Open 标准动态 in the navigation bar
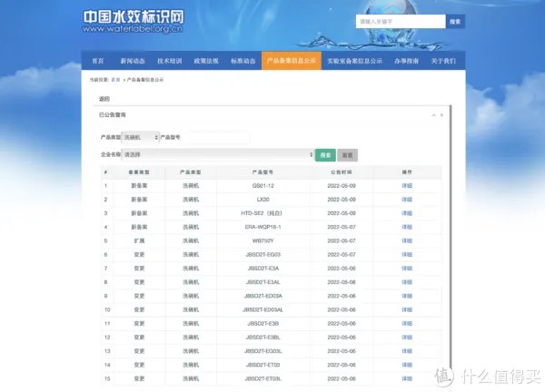This screenshot has height=392, width=545. pyautogui.click(x=243, y=61)
